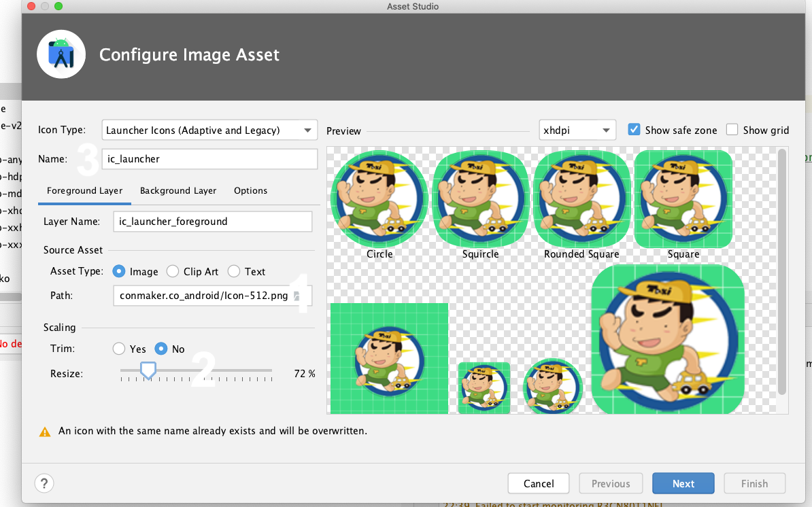The height and width of the screenshot is (507, 812).
Task: Click the Asset Studio window title
Action: (413, 6)
